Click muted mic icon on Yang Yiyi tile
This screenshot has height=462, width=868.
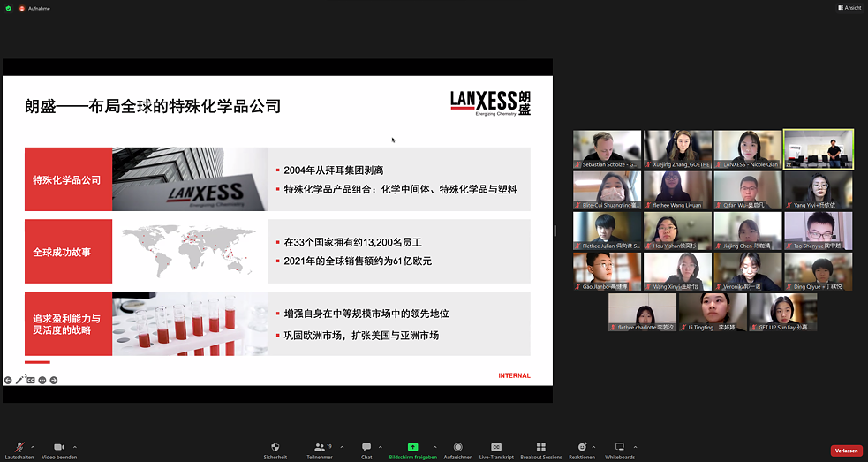coord(789,205)
